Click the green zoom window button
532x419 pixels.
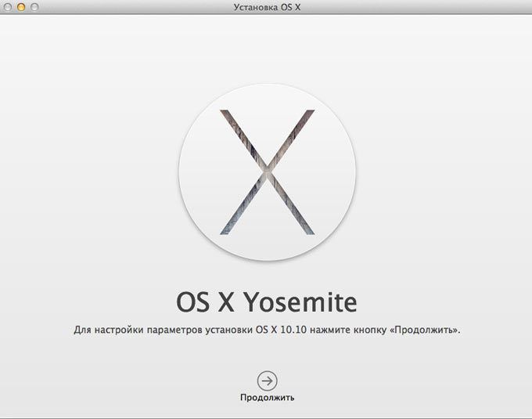pos(34,7)
